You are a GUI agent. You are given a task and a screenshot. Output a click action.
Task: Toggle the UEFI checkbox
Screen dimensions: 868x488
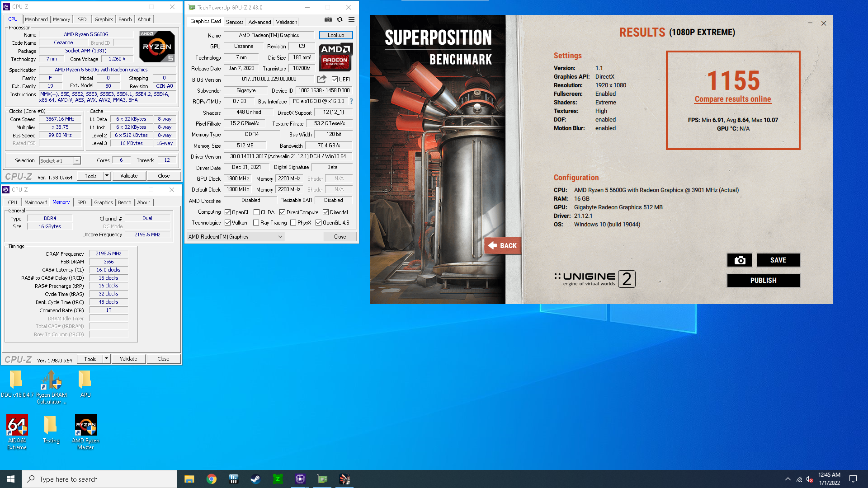pyautogui.click(x=335, y=80)
